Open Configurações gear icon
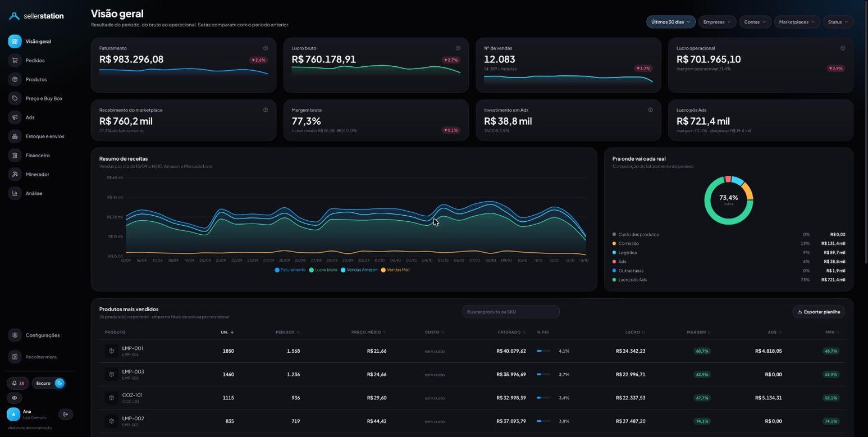 coord(15,335)
